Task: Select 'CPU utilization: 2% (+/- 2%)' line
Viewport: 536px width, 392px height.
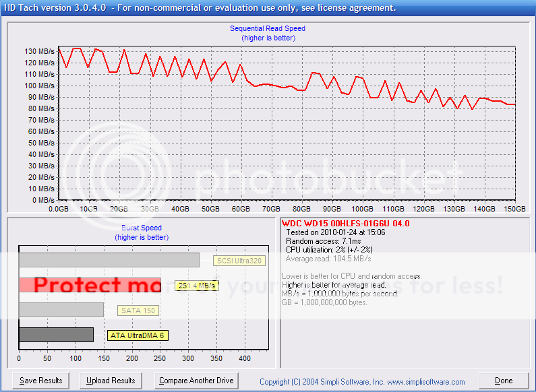Action: pos(329,250)
